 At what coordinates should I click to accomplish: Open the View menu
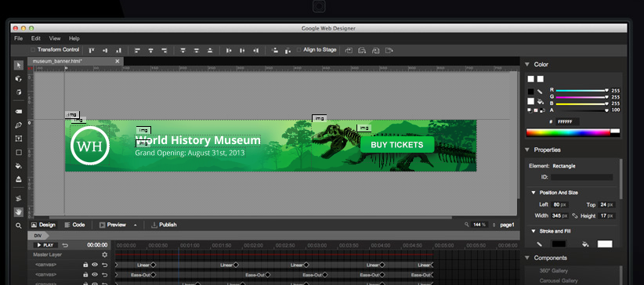[55, 38]
